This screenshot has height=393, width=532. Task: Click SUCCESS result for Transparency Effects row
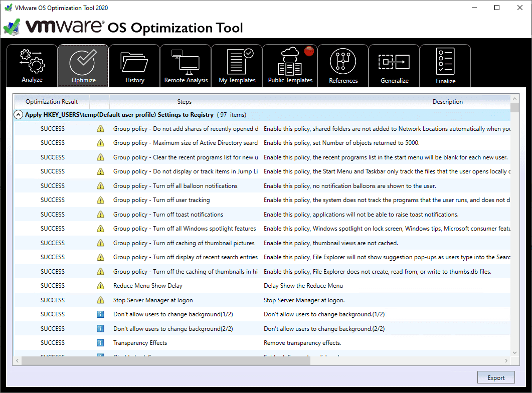click(x=53, y=343)
